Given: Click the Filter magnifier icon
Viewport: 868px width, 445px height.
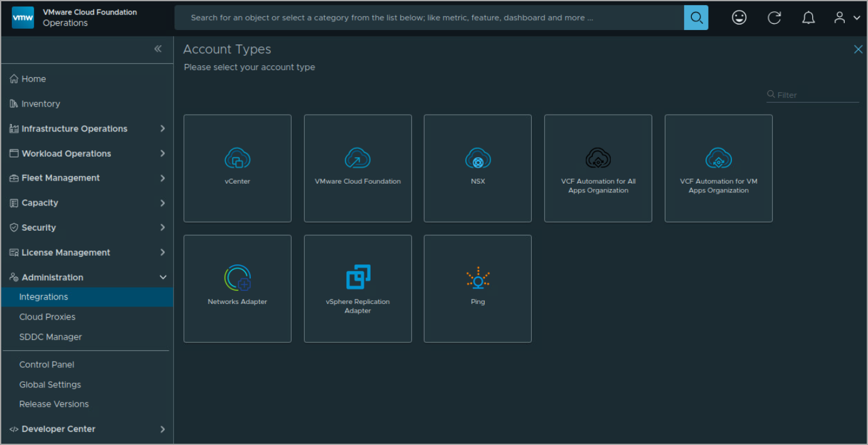Looking at the screenshot, I should [x=771, y=95].
